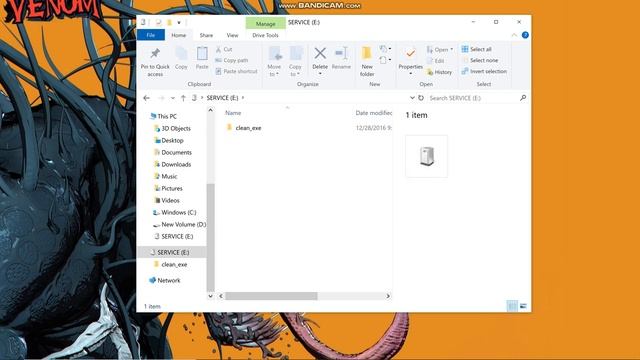Open Quick Access Toolbar customize dropdown
Viewport: 640px width, 360px height.
[179, 22]
